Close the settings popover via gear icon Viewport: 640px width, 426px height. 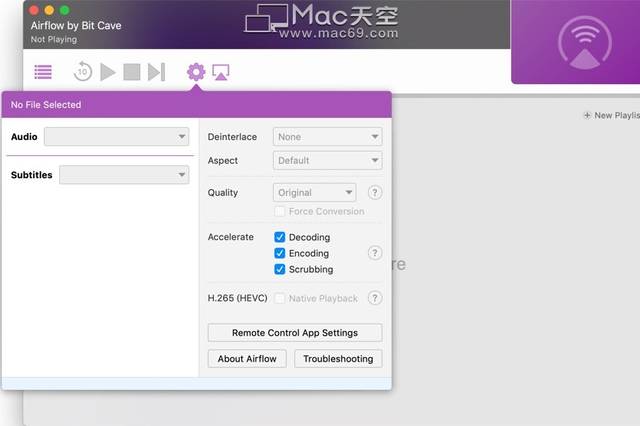(196, 72)
